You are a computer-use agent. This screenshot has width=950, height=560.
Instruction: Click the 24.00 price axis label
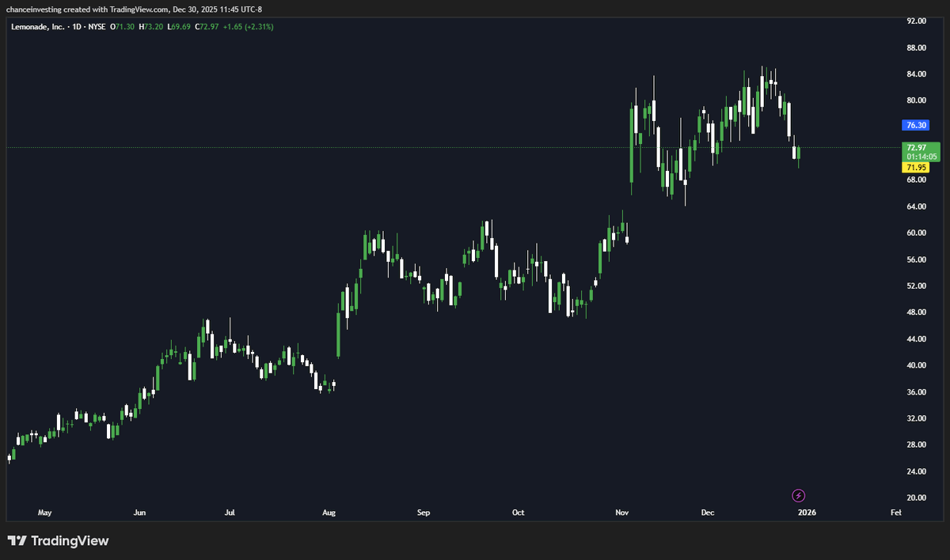pos(917,471)
